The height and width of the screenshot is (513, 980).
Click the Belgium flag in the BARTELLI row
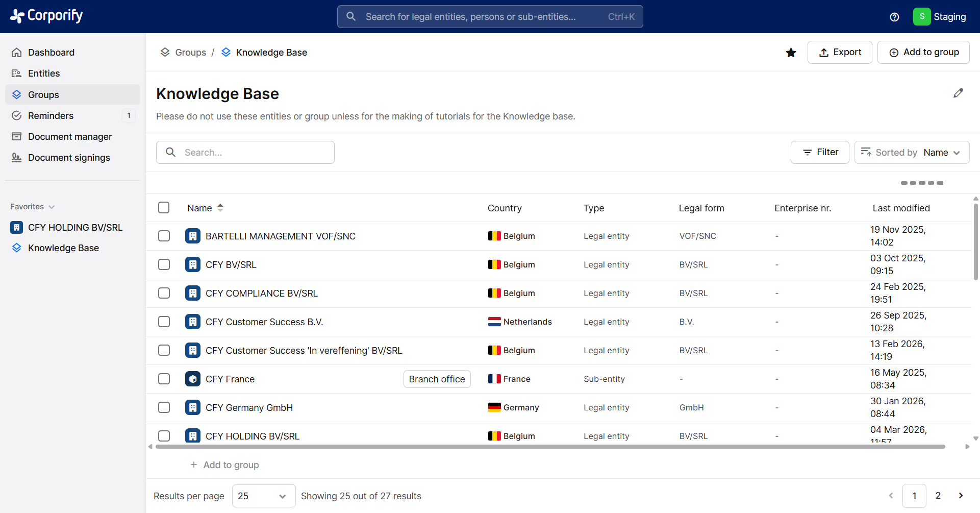pos(494,236)
